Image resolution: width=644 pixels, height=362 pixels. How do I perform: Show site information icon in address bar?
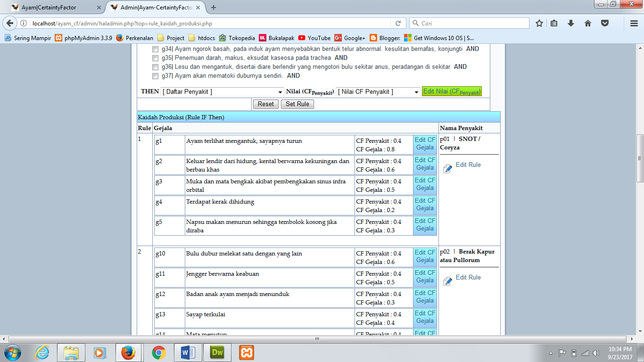click(24, 23)
